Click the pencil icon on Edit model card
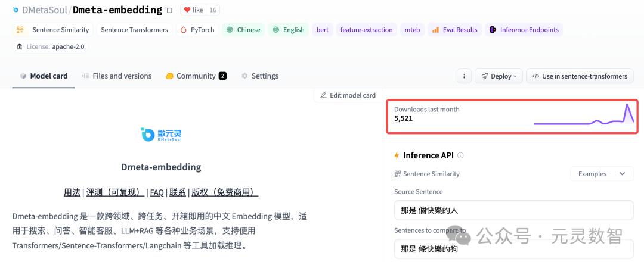The image size is (644, 262). (x=323, y=95)
